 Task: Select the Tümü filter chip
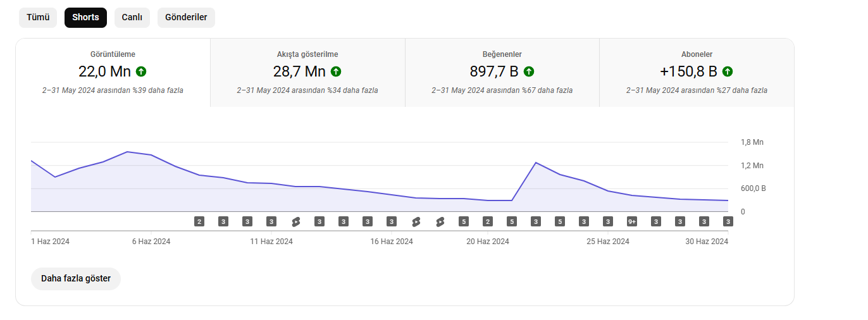point(38,18)
